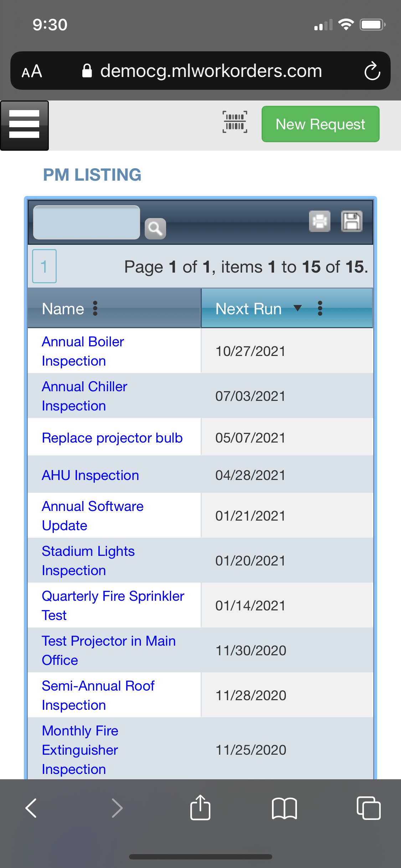This screenshot has height=868, width=401.
Task: Open Replace projector bulb link
Action: click(112, 438)
